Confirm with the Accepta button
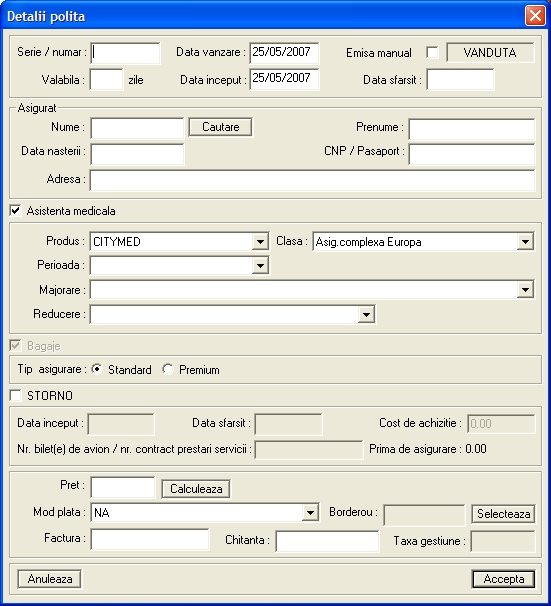Image resolution: width=551 pixels, height=606 pixels. tap(503, 579)
